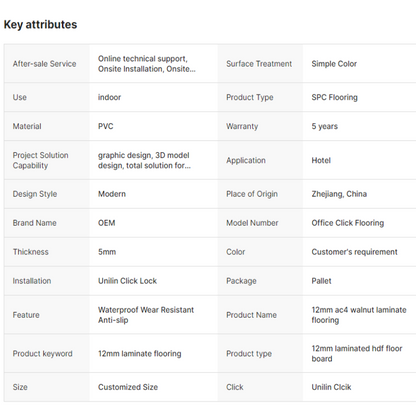This screenshot has width=416, height=416.
Task: Click the SPC Flooring product type value
Action: (334, 97)
